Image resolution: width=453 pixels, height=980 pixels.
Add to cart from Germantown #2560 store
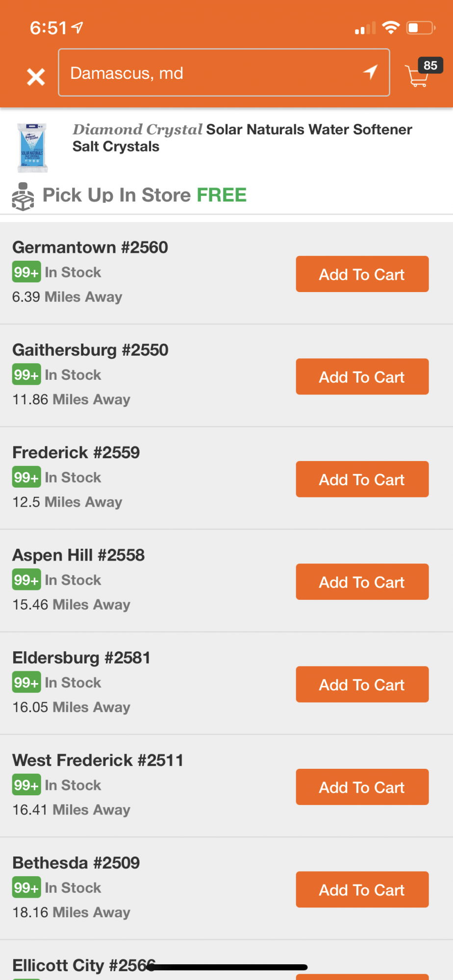(x=362, y=274)
